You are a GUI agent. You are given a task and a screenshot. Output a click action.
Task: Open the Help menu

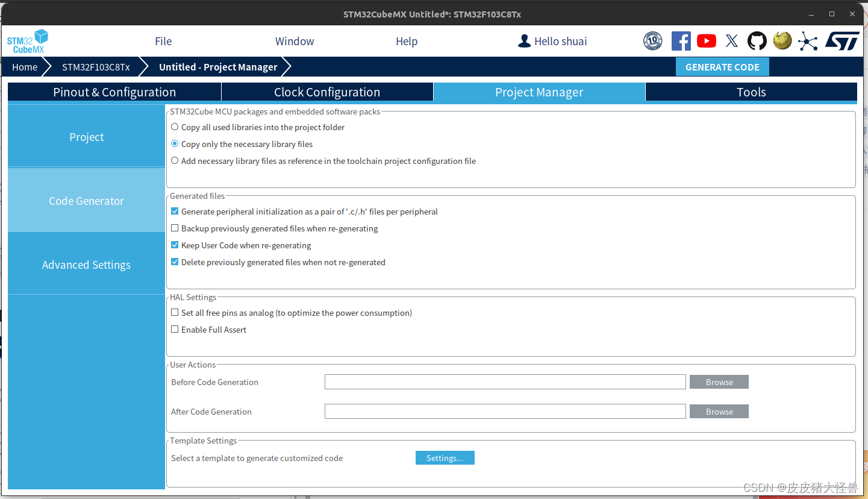[407, 41]
